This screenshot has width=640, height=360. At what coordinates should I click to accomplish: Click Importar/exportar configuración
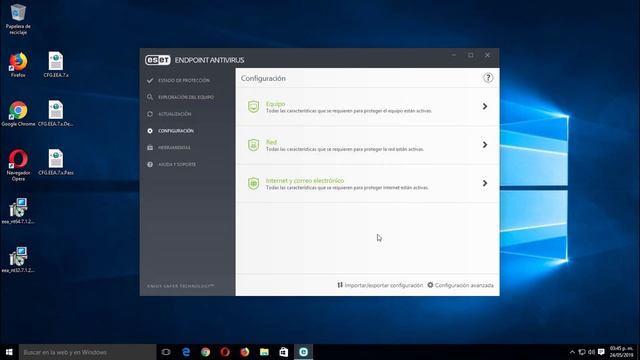pos(380,285)
